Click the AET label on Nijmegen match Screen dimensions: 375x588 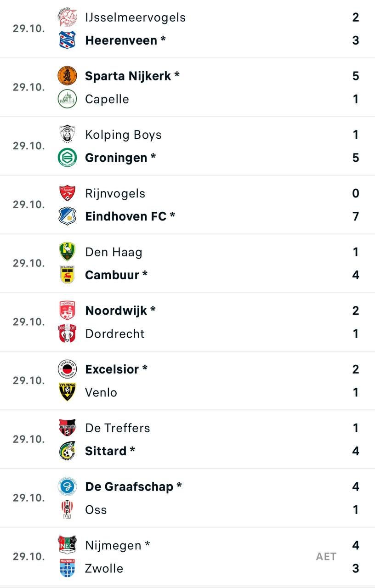coord(326,557)
